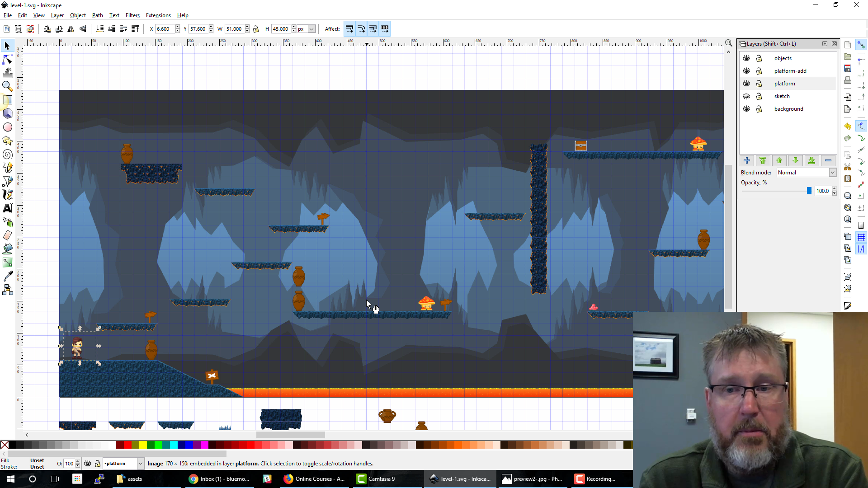Show the sketch layer with eye icon

(746, 96)
